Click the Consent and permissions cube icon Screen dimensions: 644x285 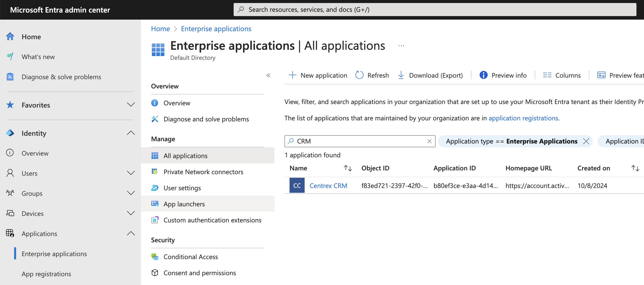(155, 273)
